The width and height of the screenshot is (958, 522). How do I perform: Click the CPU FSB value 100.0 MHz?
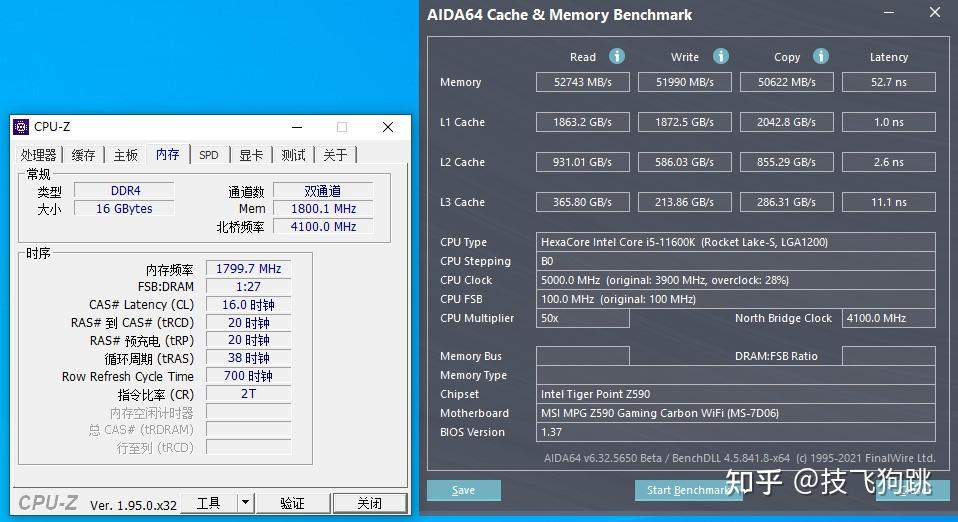(736, 299)
